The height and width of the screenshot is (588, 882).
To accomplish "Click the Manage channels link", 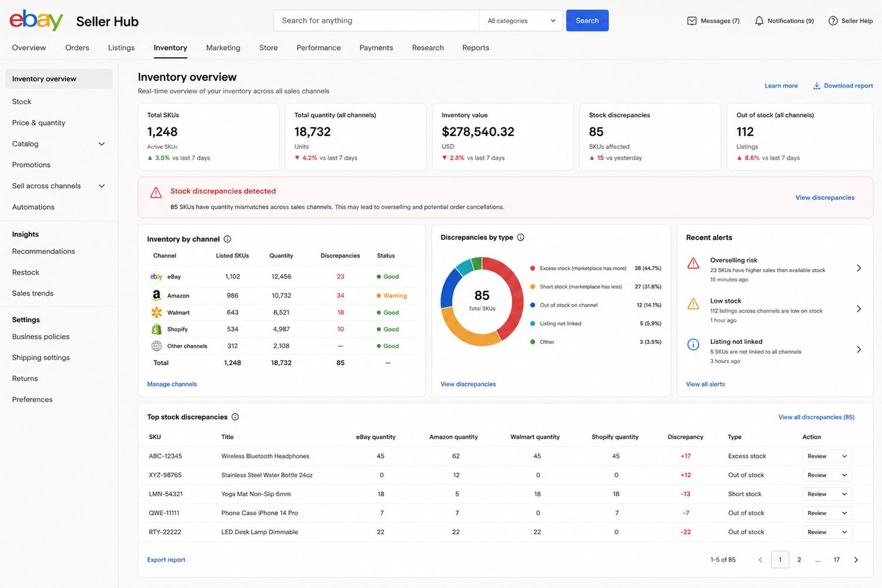I will [172, 384].
